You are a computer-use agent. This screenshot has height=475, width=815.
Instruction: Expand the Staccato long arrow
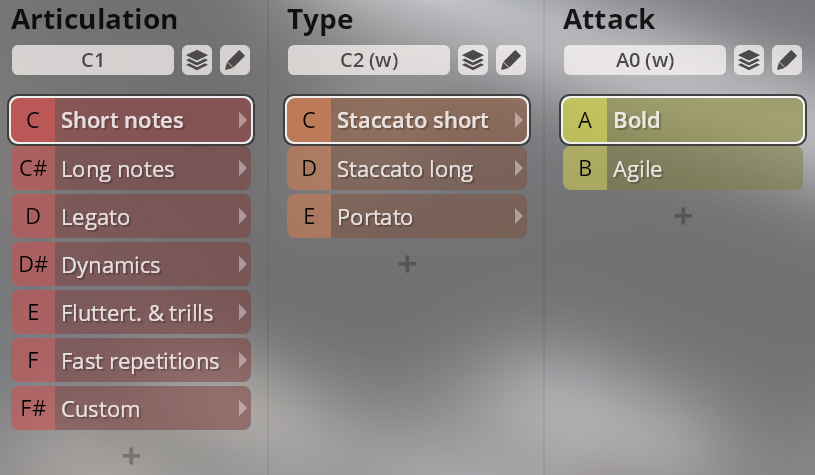point(518,168)
